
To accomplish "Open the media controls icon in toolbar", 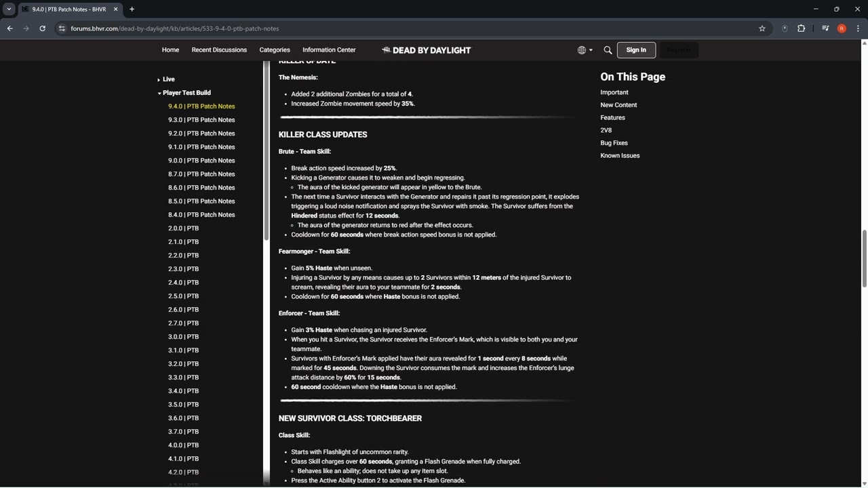I will 825,28.
